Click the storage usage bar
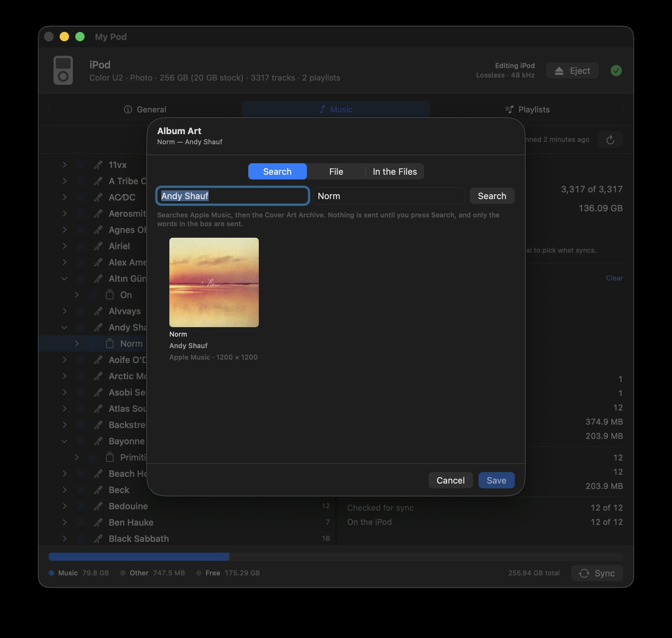 tap(336, 557)
